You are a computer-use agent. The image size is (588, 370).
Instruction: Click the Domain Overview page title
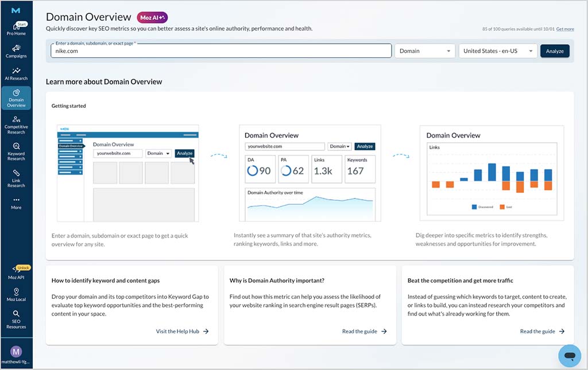88,17
